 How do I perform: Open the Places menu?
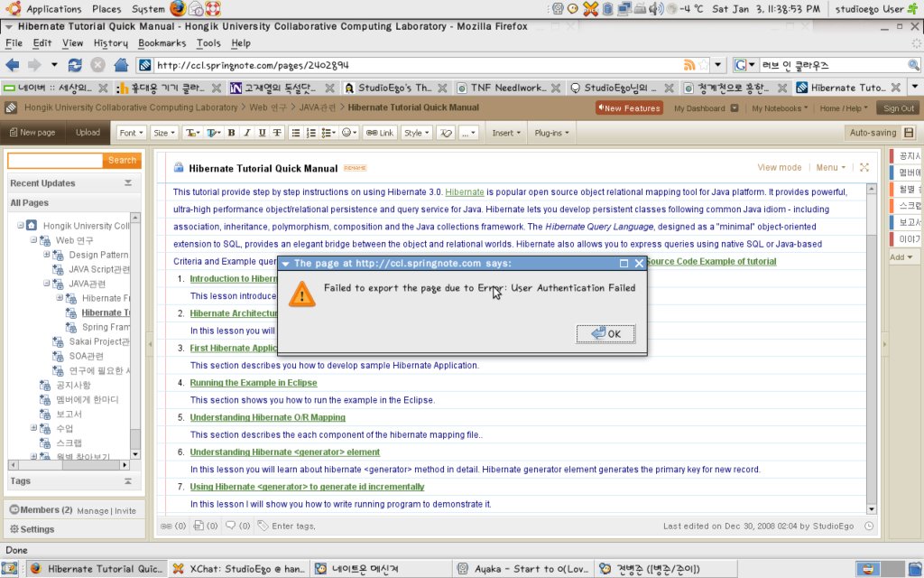106,9
